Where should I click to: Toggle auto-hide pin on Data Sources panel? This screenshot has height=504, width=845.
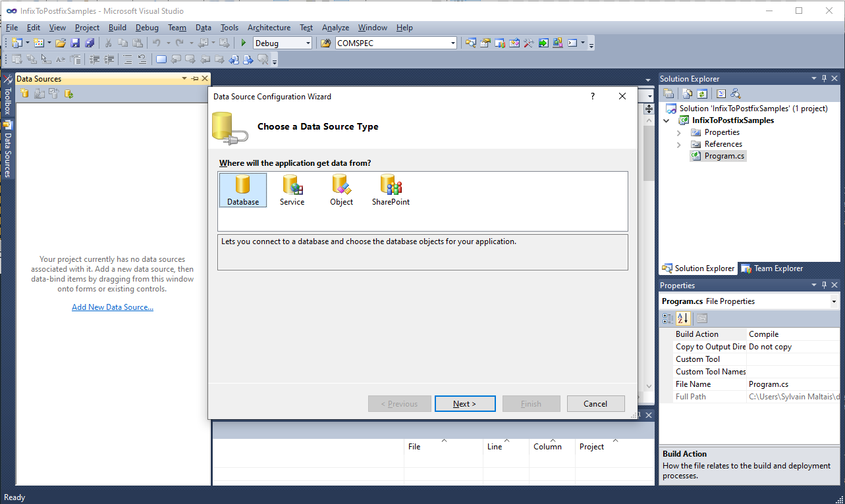click(194, 79)
